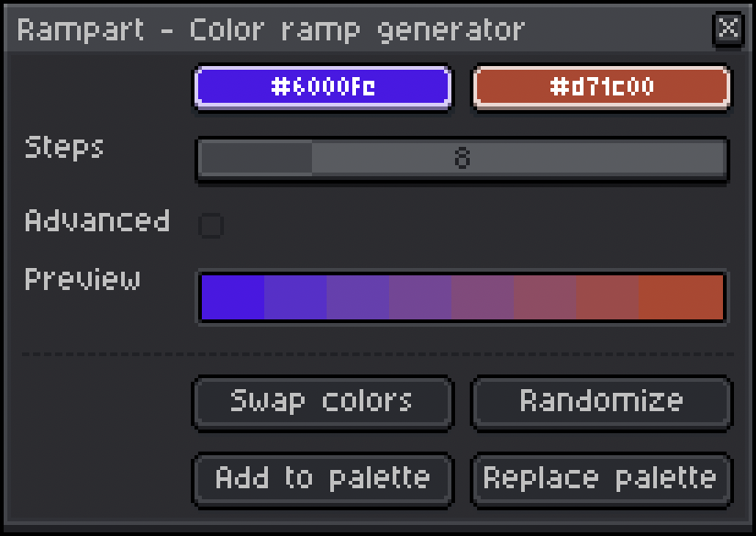Select the seventh reddish-brown preview swatch

607,297
